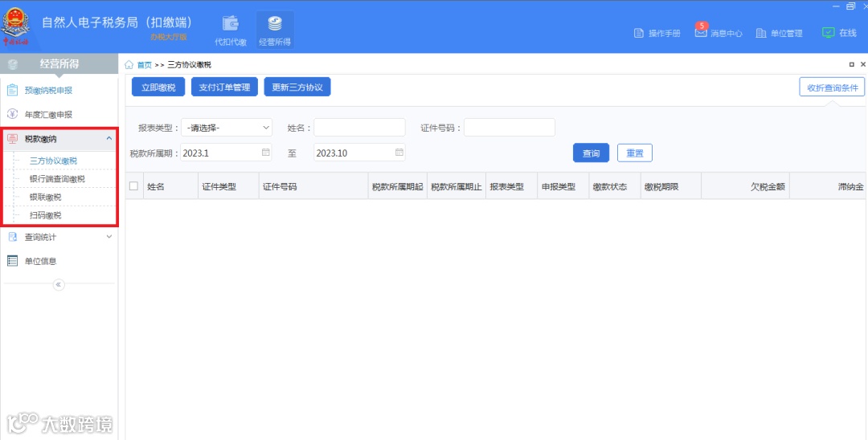Viewport: 868px width, 440px height.
Task: Click the 报表类型 column header
Action: [511, 186]
